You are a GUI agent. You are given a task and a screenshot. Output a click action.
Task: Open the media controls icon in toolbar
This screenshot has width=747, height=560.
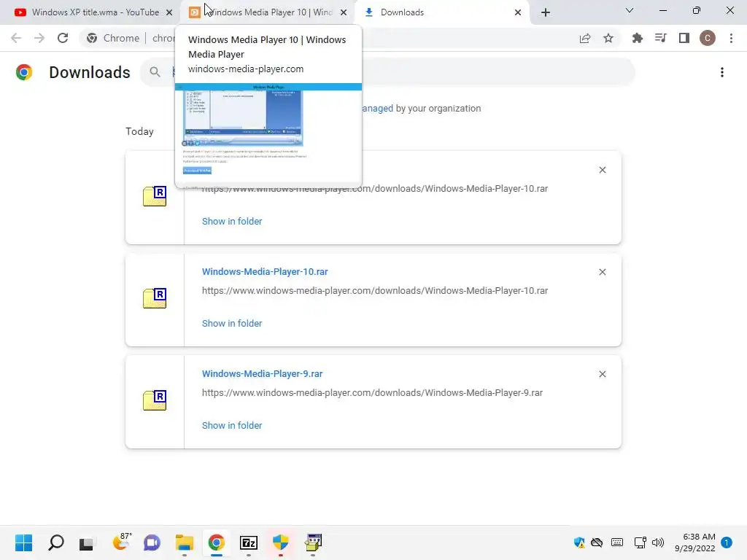click(661, 38)
